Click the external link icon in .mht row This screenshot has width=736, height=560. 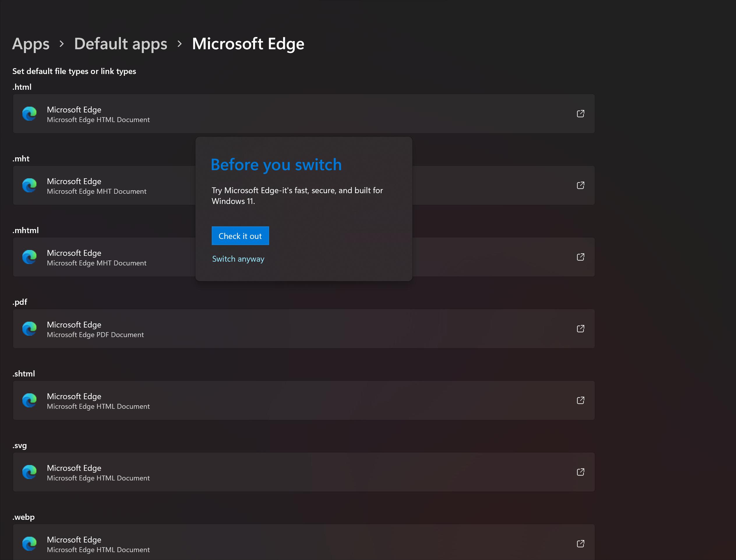[x=580, y=185]
